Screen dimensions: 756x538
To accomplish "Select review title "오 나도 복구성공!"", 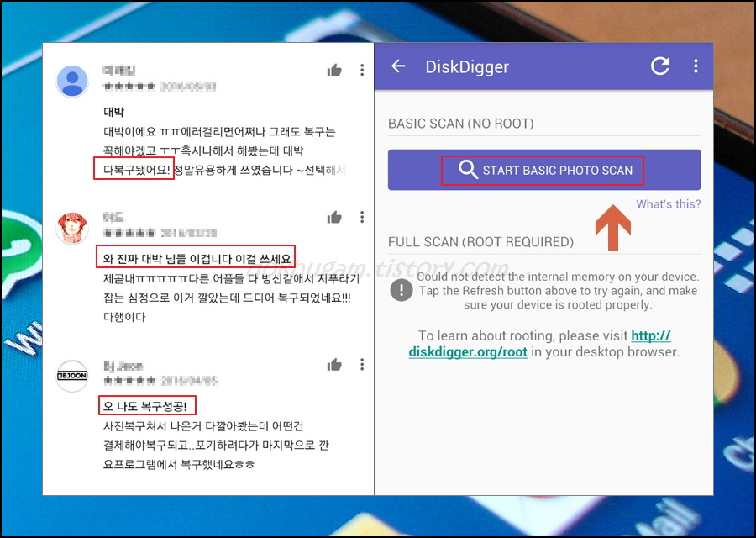I will [x=145, y=406].
